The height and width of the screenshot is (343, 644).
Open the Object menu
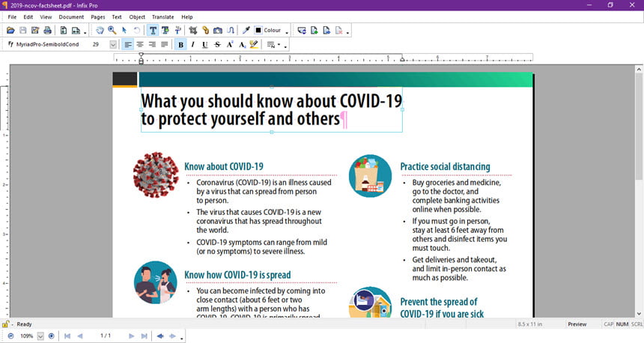pos(137,16)
